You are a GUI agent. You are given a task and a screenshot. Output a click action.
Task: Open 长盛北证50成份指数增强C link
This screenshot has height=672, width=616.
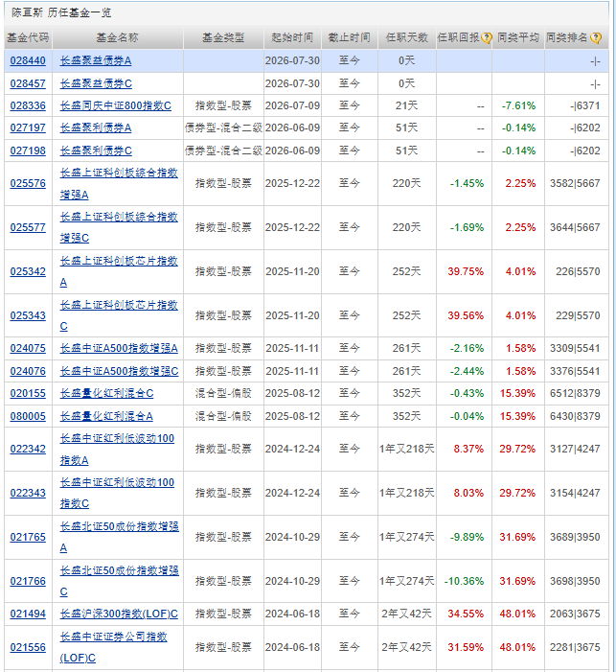[120, 582]
